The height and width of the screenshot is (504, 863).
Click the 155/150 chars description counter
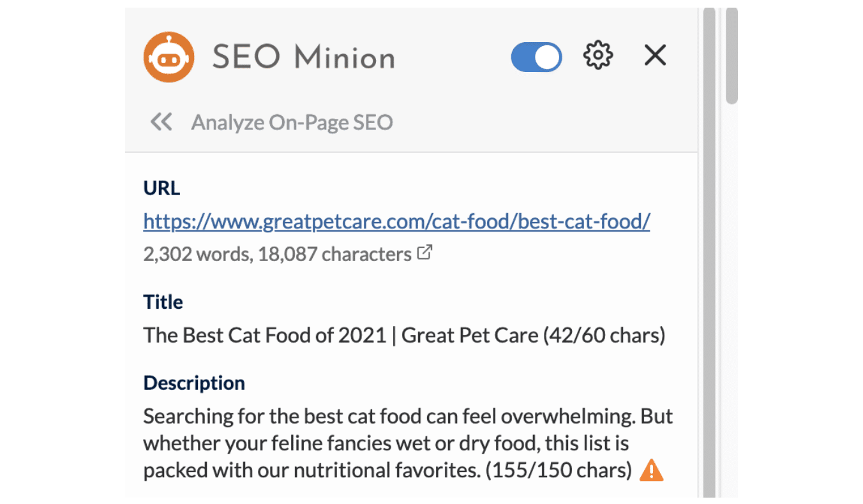pos(558,470)
